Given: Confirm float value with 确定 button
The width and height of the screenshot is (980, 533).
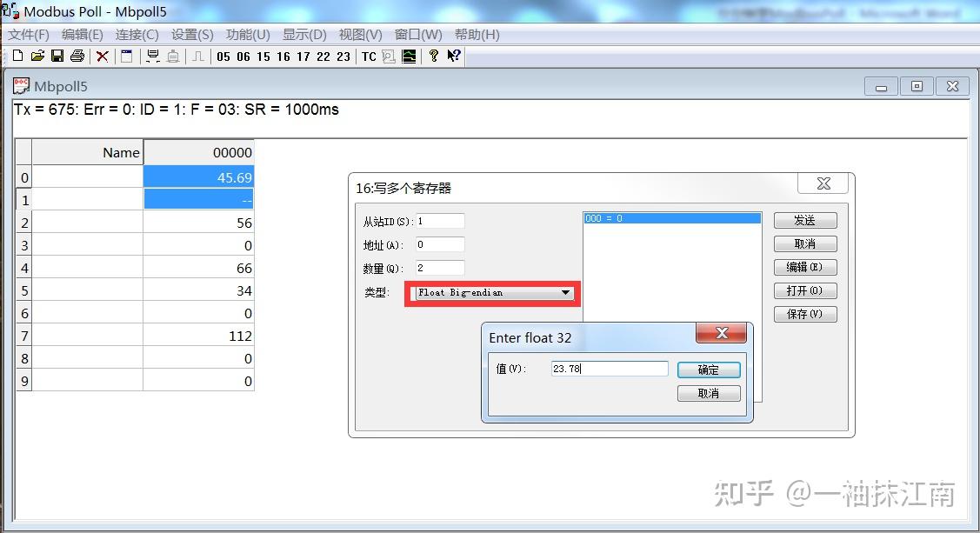Looking at the screenshot, I should (x=708, y=369).
